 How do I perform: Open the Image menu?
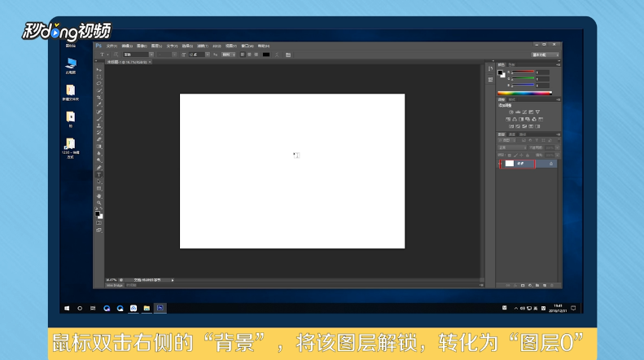(142, 46)
